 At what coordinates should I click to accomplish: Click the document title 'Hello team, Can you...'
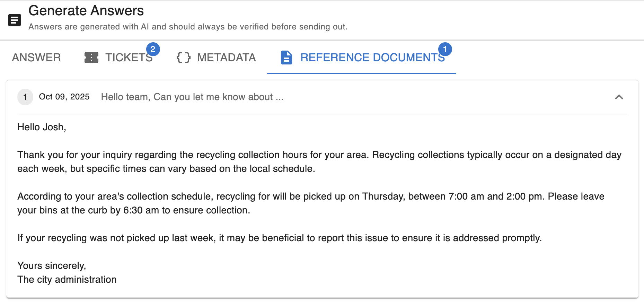click(192, 97)
